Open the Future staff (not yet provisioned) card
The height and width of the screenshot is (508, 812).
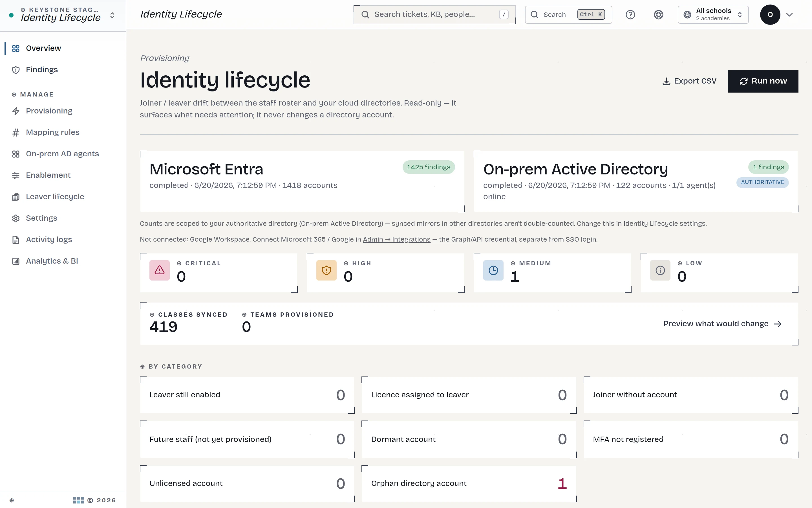[247, 439]
